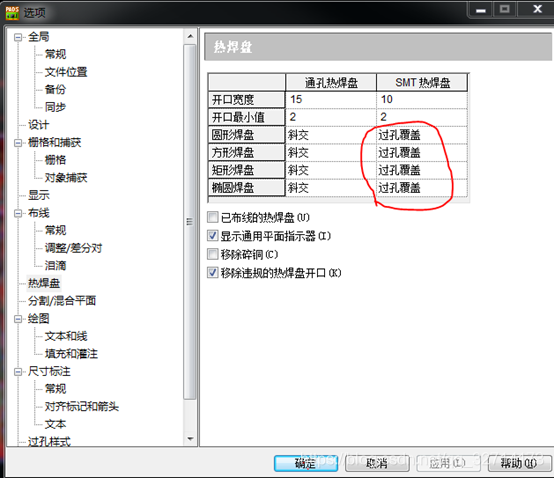Select 文本 under 尺寸标注
This screenshot has width=554, height=478.
click(x=55, y=424)
